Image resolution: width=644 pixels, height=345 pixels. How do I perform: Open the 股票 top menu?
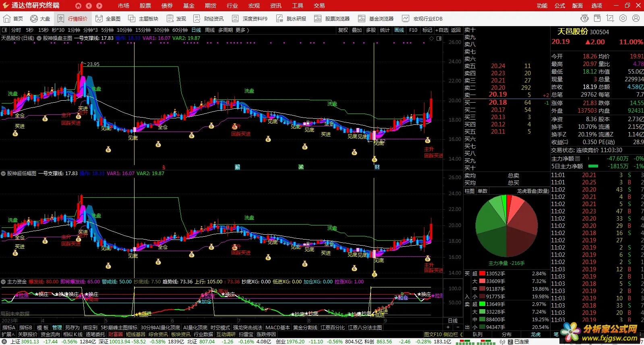pos(145,6)
